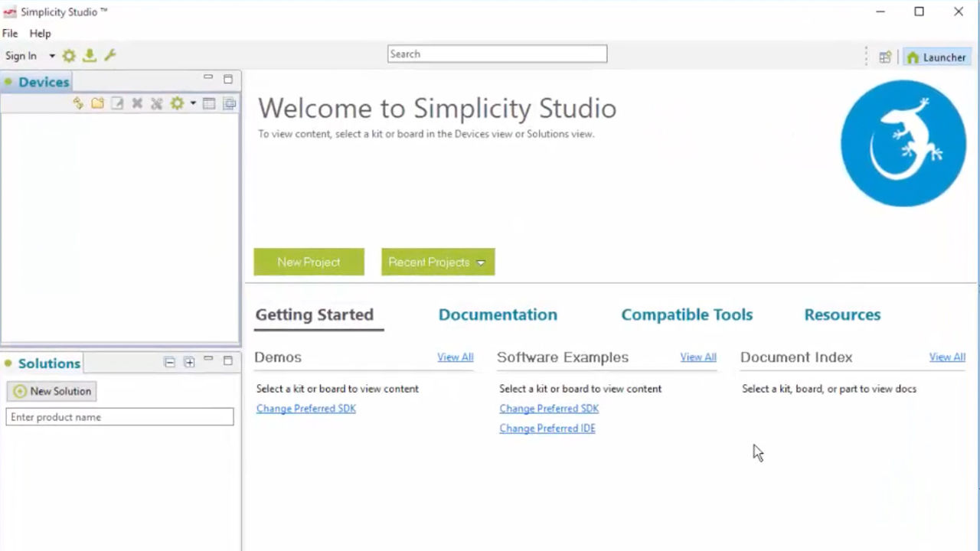This screenshot has height=551, width=980.
Task: Expand the dropdown arrow beside Devices gear
Action: point(193,103)
